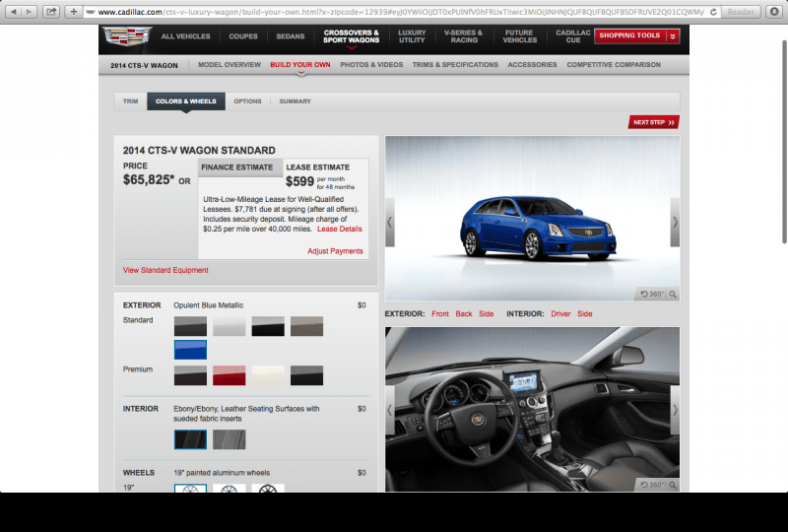Switch to the Options step tab
This screenshot has height=532, width=788.
(x=248, y=101)
